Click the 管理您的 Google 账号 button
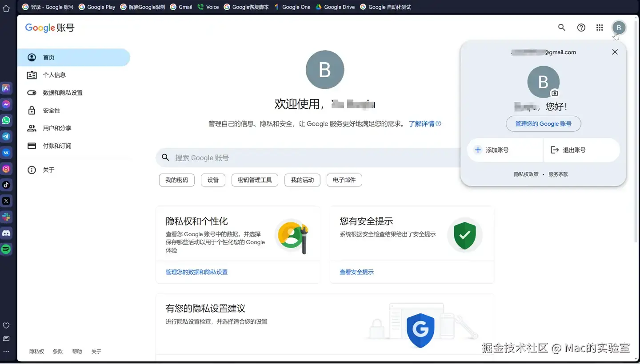640x364 pixels. (543, 124)
